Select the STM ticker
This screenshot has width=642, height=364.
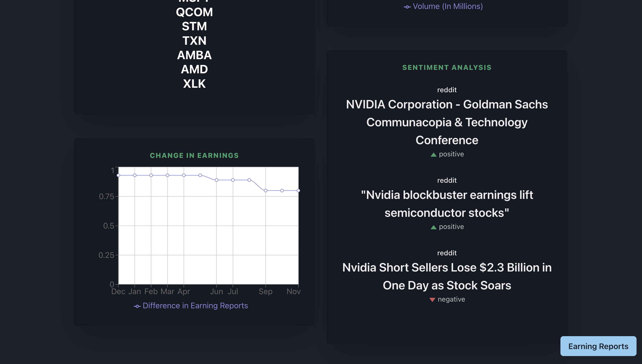194,26
